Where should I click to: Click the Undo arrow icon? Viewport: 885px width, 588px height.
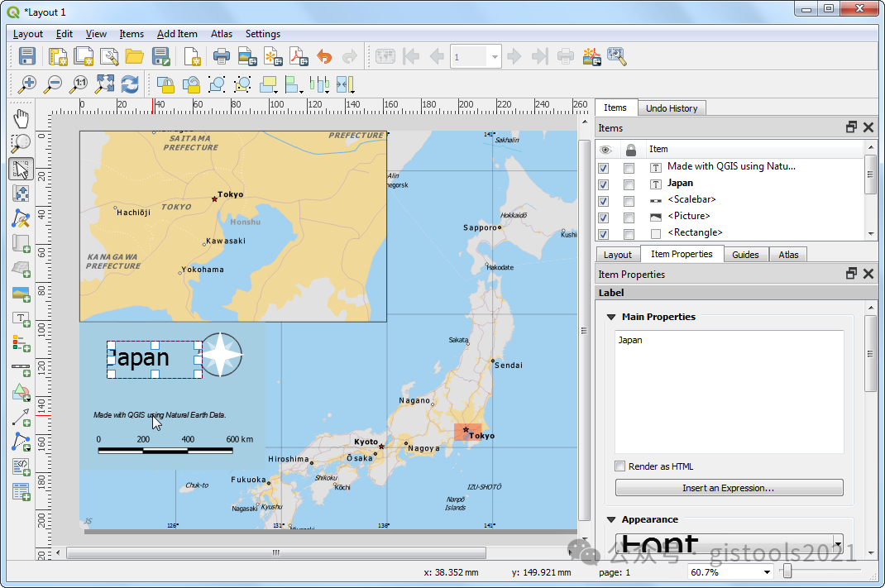click(324, 56)
